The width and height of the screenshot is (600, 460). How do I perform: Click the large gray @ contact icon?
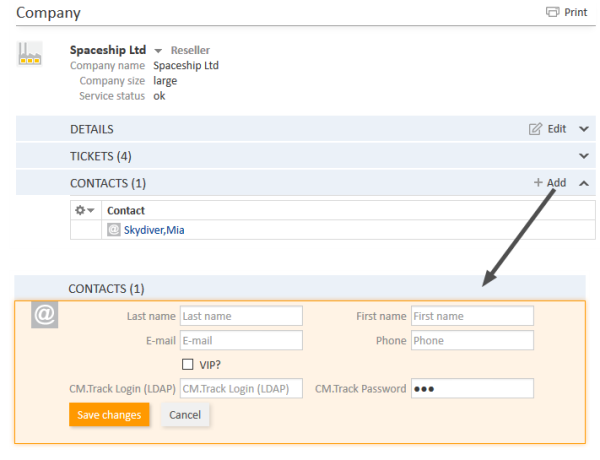(x=45, y=315)
